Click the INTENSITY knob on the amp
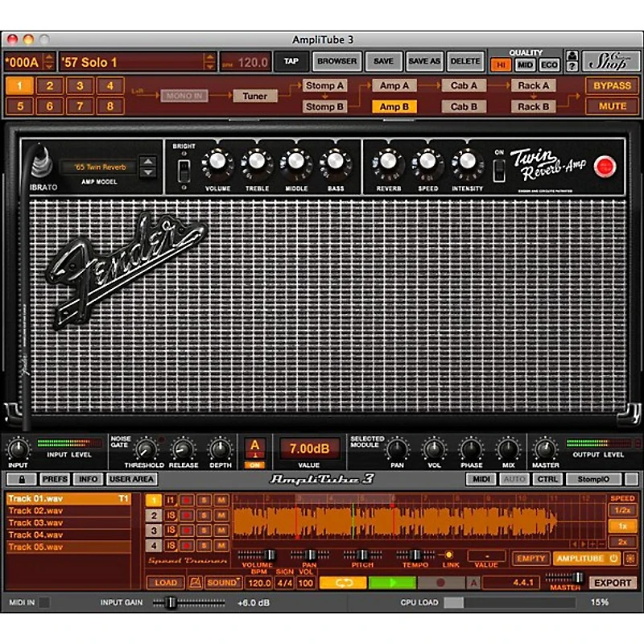The width and height of the screenshot is (644, 644). [467, 162]
